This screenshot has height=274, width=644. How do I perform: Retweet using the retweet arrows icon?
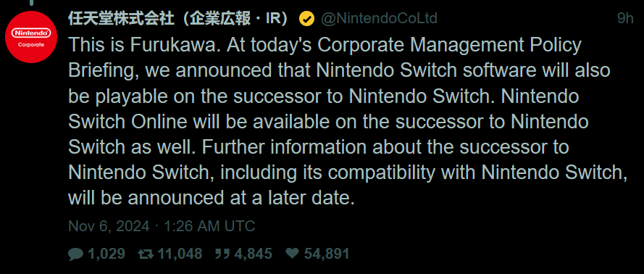146,254
